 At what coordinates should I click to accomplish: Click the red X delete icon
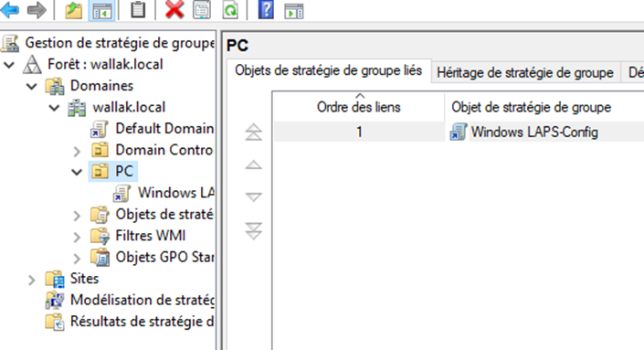(x=174, y=10)
